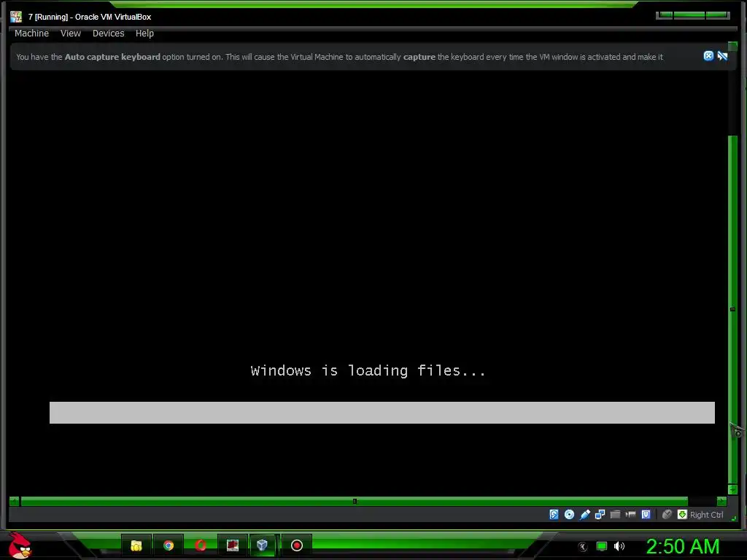The height and width of the screenshot is (560, 747).
Task: Click the right arrow of horizontal scrollbar
Action: [721, 501]
